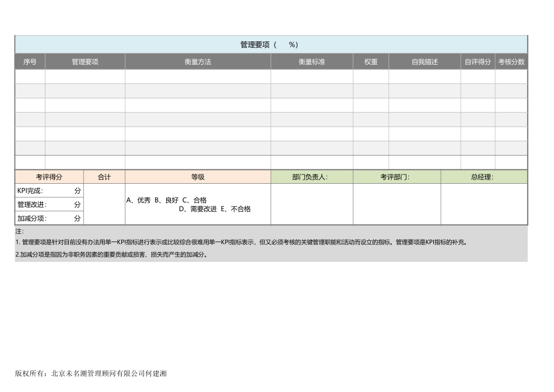554x392 pixels.
Task: Click the 合计 header cell
Action: [104, 177]
